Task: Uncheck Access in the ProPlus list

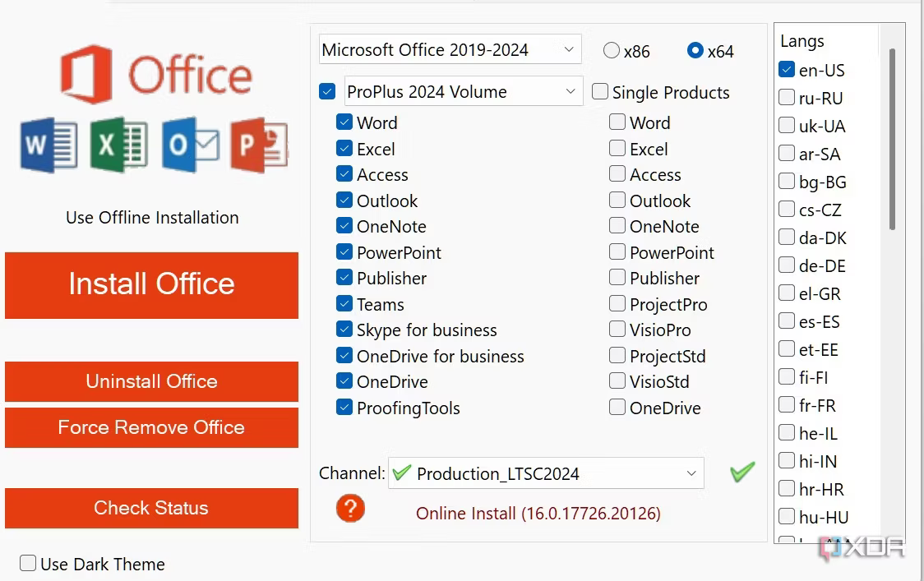Action: [344, 174]
